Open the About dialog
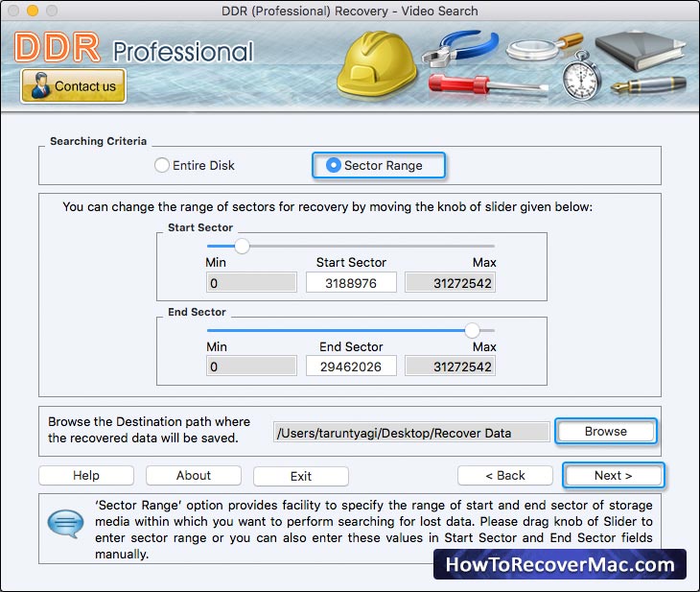The width and height of the screenshot is (700, 592). coord(194,475)
